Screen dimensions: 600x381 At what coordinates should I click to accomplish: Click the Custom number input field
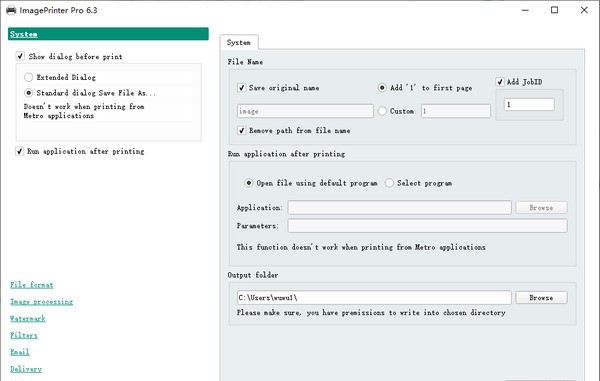click(x=456, y=111)
